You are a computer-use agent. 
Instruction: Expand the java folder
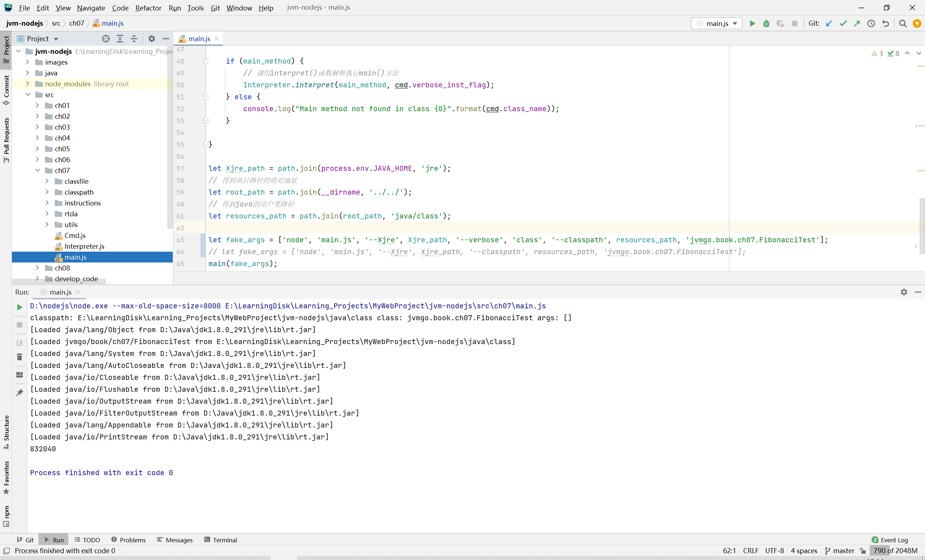tap(27, 73)
